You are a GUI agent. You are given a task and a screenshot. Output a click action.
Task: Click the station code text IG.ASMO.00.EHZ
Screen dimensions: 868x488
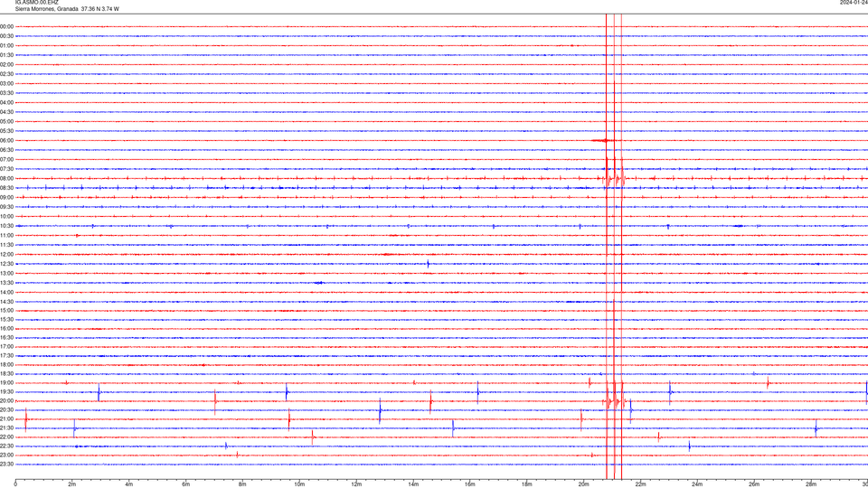point(36,2)
